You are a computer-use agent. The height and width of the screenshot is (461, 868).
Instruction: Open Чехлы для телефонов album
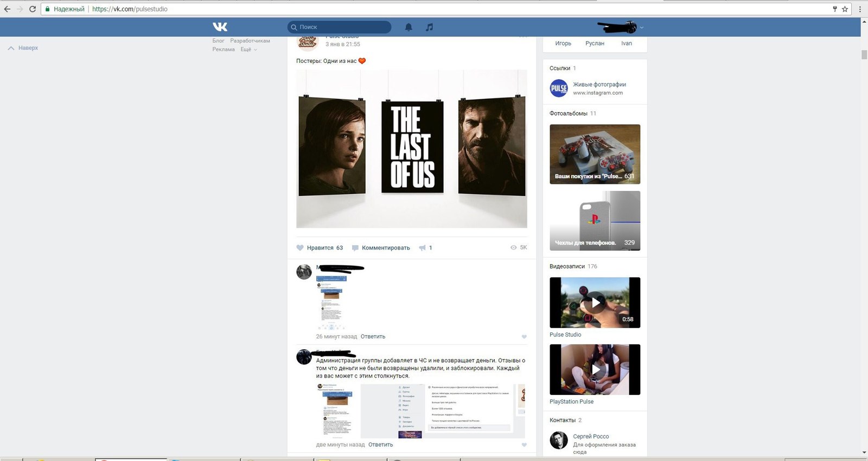pos(595,221)
